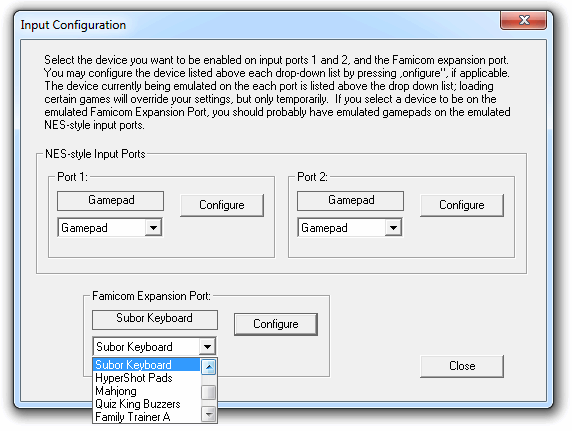Viewport: 572px width, 431px height.
Task: Collapse the Famicom Expansion Port dropdown arrow
Action: pyautogui.click(x=207, y=346)
